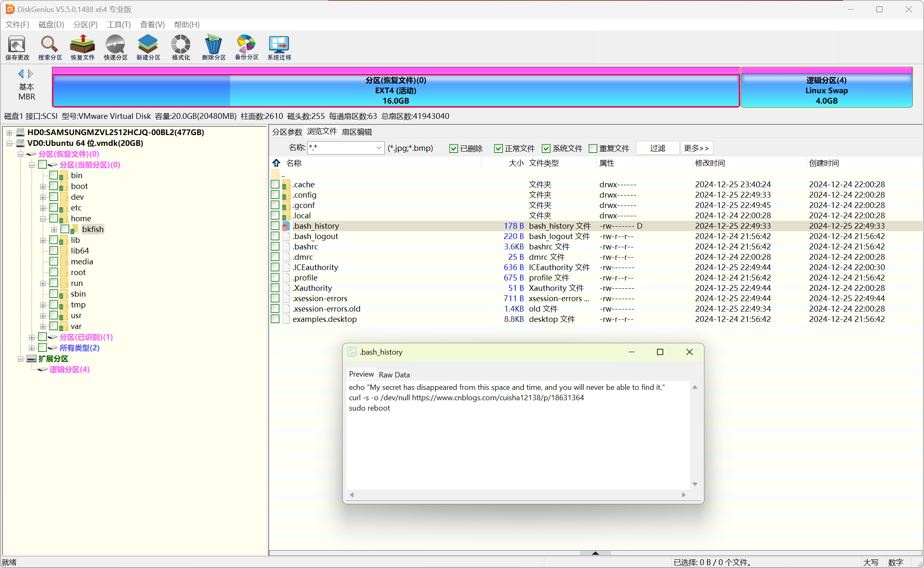The image size is (924, 568).
Task: Switch to the 扇区编辑 tab
Action: (x=357, y=132)
